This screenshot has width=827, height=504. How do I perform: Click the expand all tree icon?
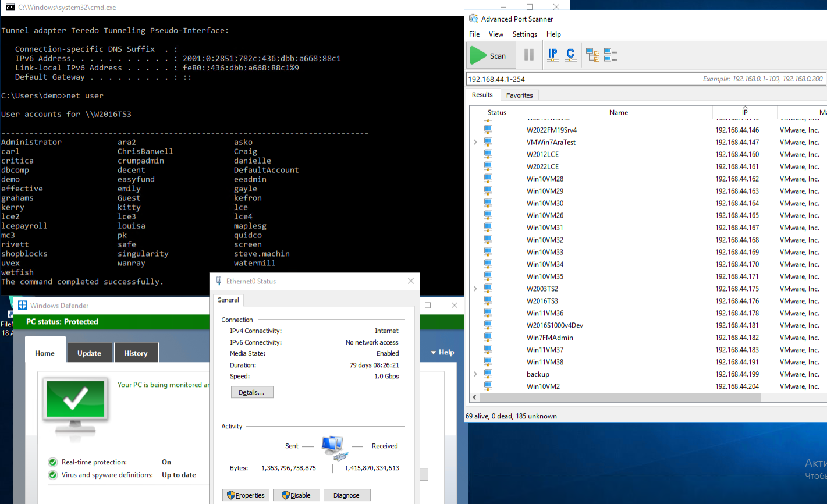(592, 55)
